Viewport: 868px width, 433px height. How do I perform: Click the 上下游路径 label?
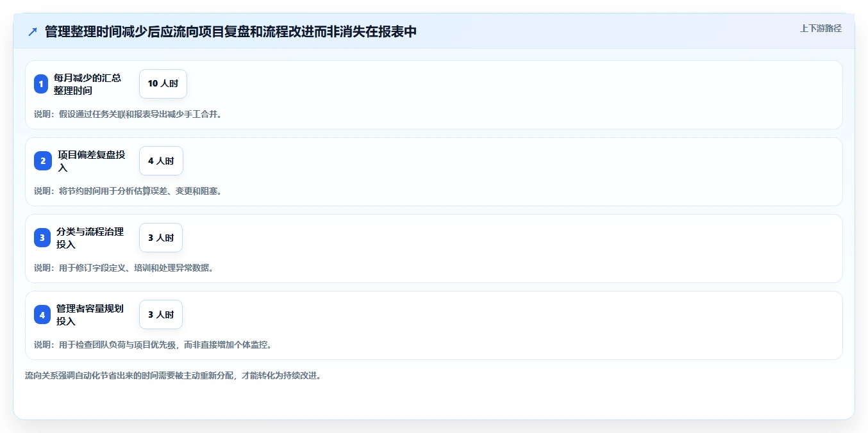[x=821, y=28]
